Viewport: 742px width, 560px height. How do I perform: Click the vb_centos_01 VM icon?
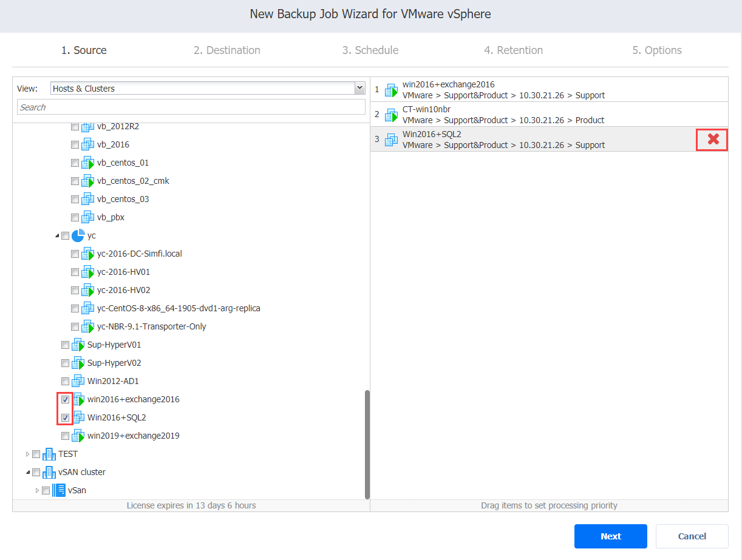(x=87, y=163)
